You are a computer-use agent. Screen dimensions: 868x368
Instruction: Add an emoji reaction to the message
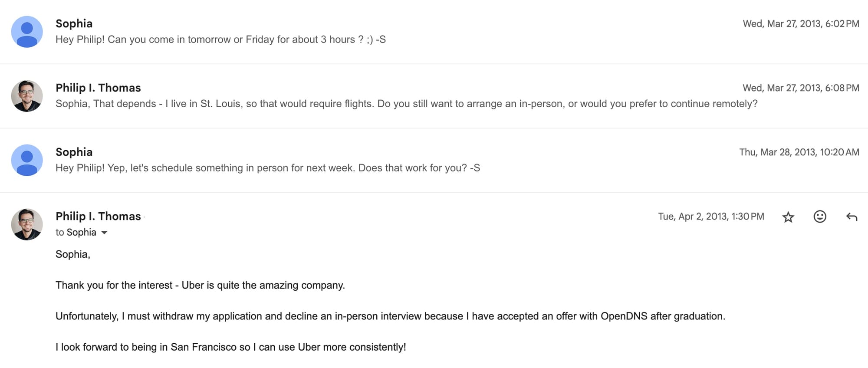click(x=819, y=217)
